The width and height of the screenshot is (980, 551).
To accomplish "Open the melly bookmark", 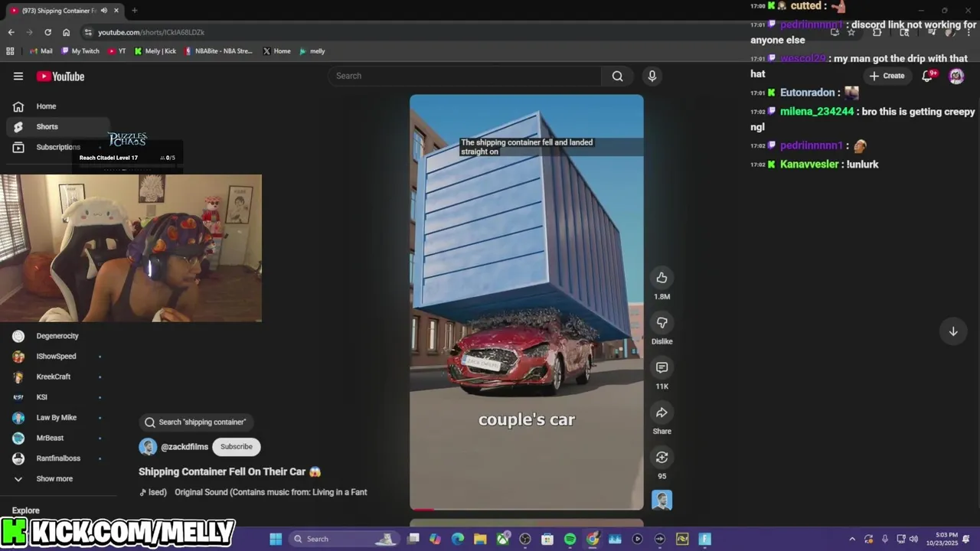I will (312, 51).
